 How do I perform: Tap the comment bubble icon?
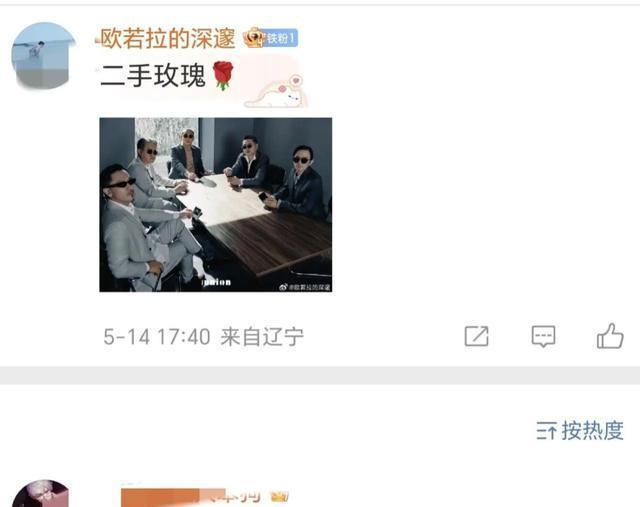543,337
